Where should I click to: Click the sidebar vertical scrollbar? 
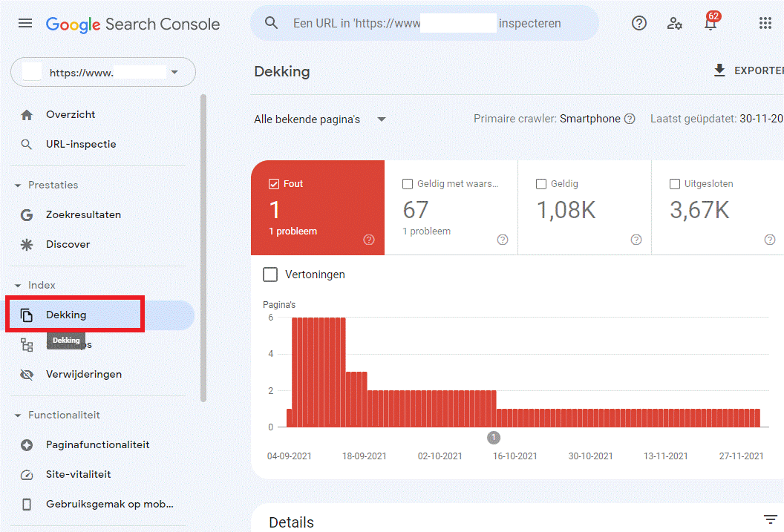click(x=203, y=245)
